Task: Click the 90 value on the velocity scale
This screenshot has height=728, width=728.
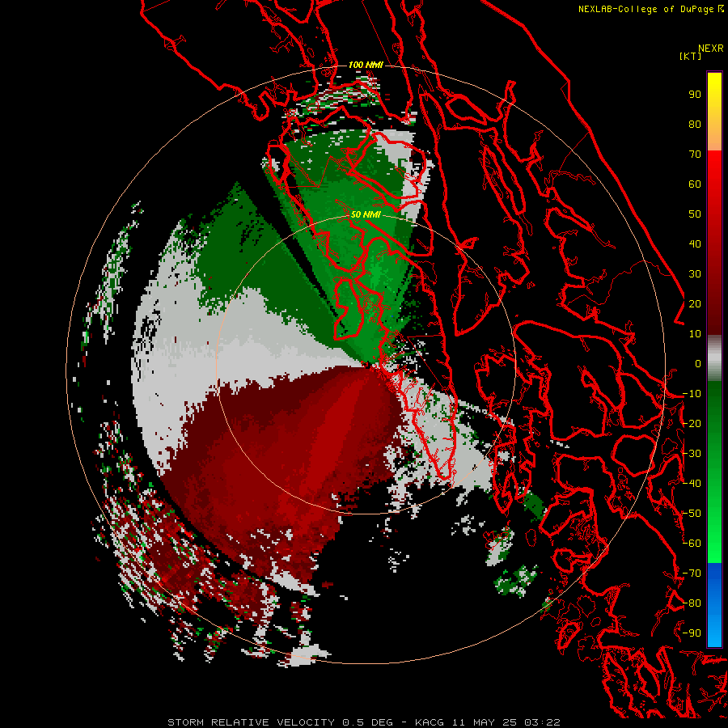Action: [695, 95]
